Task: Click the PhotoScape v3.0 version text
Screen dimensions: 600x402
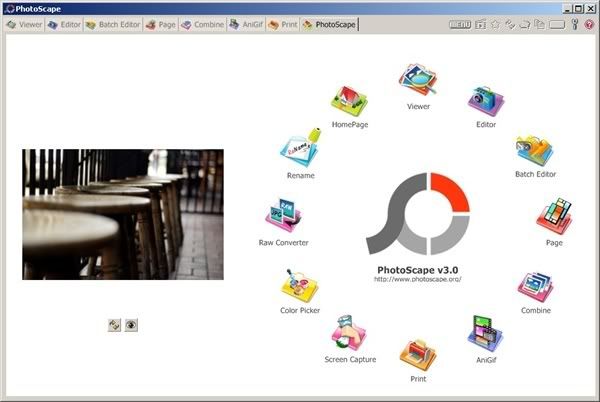Action: (417, 270)
